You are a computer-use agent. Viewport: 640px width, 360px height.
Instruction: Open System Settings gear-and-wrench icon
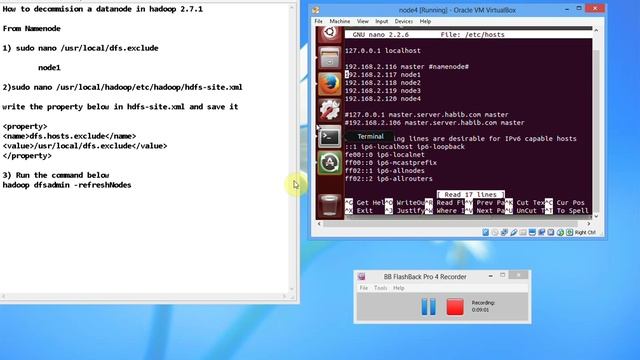click(x=330, y=110)
